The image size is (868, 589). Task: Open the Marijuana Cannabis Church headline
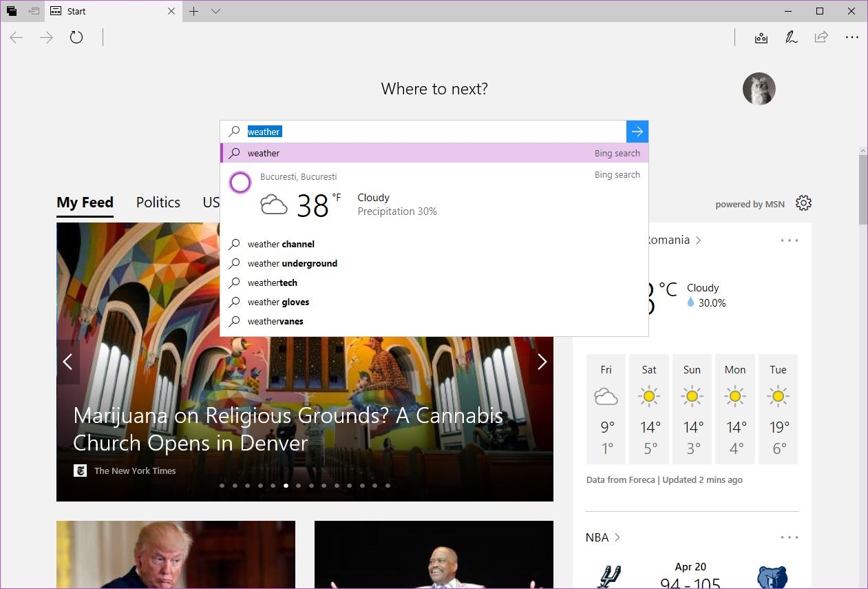[288, 428]
